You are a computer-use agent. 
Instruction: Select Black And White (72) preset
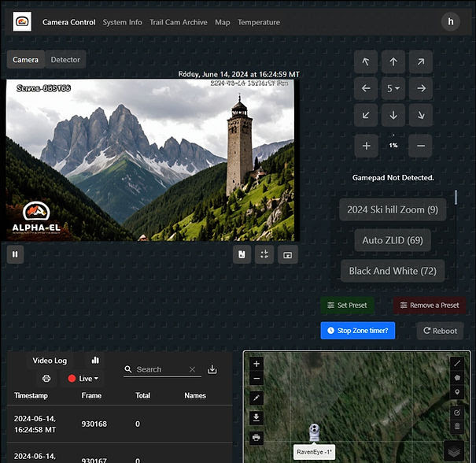pyautogui.click(x=393, y=271)
